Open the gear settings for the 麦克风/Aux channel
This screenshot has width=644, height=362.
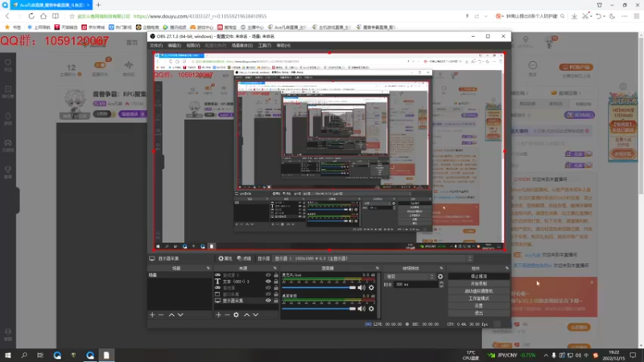pos(371,288)
